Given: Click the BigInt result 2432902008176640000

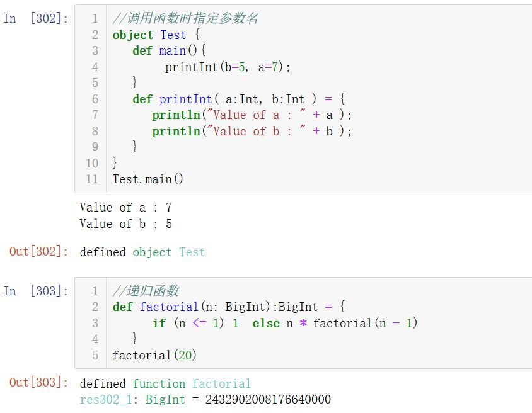Looking at the screenshot, I should click(x=268, y=400).
